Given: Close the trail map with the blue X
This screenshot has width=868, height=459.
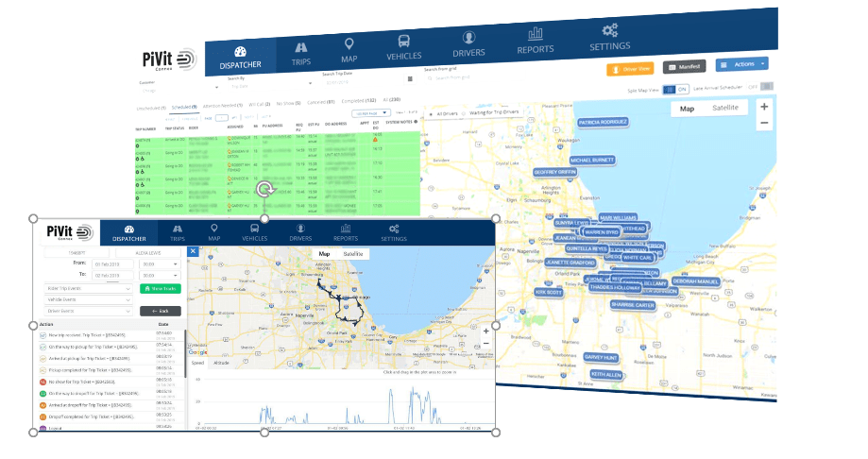Looking at the screenshot, I should [193, 251].
